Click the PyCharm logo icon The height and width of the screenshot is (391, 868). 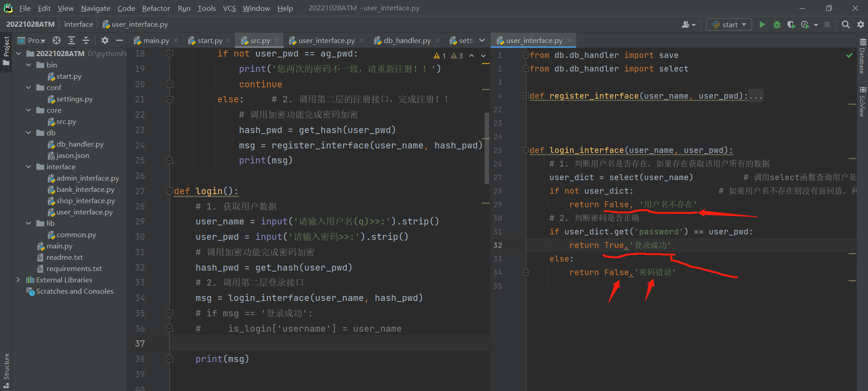pos(8,8)
